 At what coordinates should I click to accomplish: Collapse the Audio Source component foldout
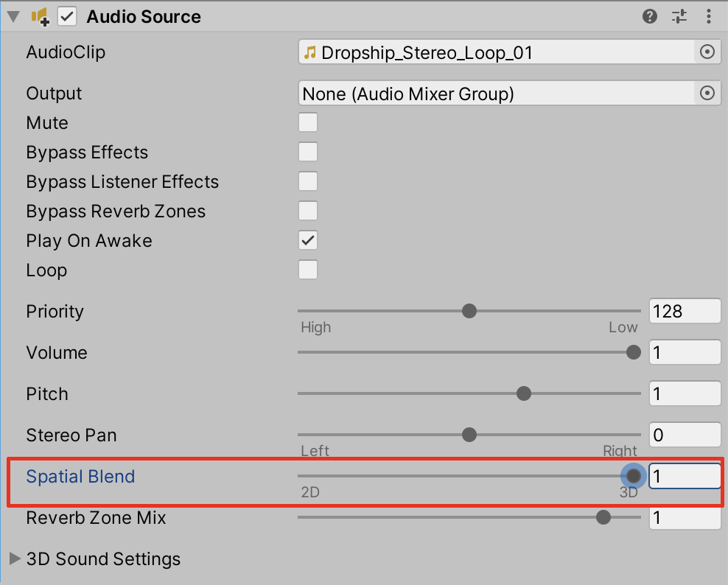point(13,16)
